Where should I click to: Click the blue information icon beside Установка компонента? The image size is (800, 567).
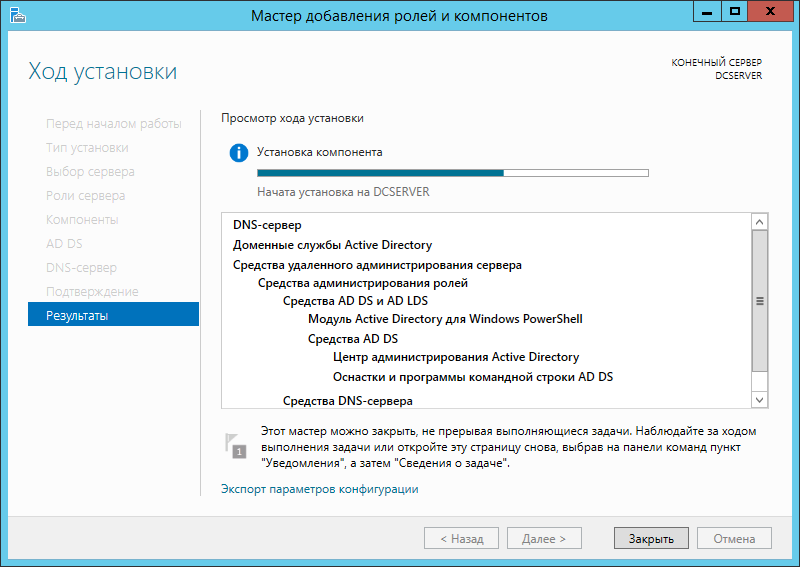click(x=239, y=153)
